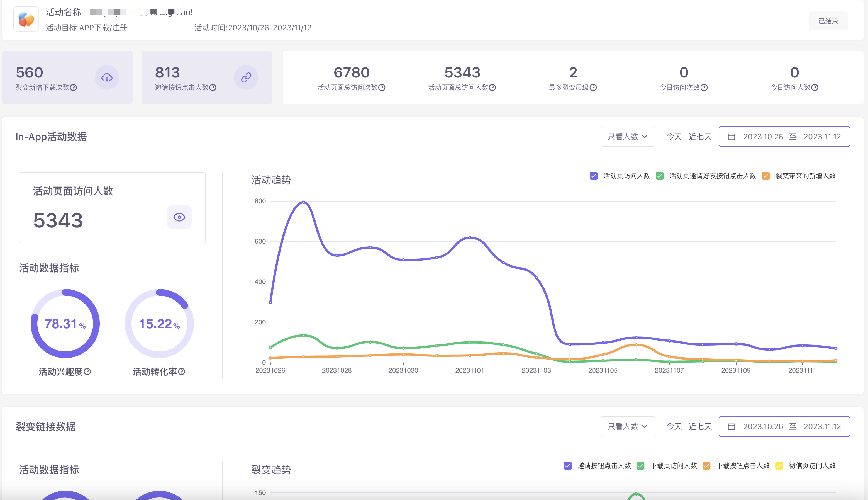868x500 pixels.
Task: Disable the 裂变带来的新增人数 series
Action: (x=766, y=176)
